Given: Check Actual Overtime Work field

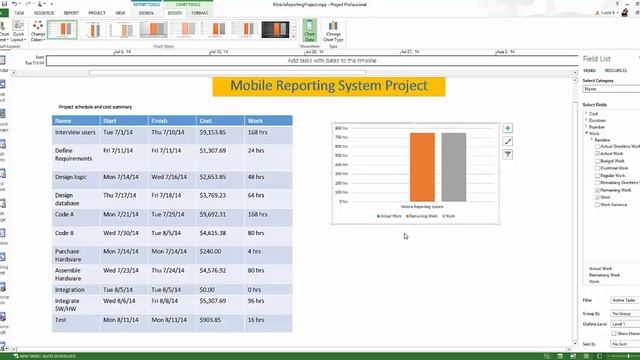Looking at the screenshot, I should [597, 147].
